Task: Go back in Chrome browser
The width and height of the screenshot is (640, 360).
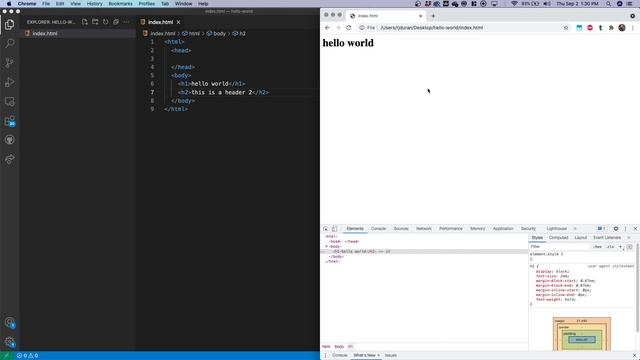Action: [327, 28]
